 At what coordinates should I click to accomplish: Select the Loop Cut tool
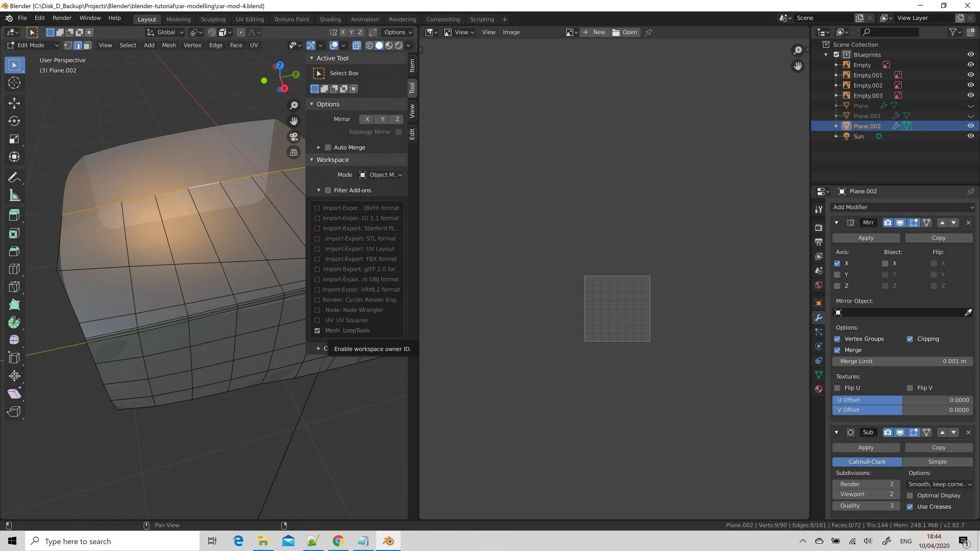coord(14,269)
